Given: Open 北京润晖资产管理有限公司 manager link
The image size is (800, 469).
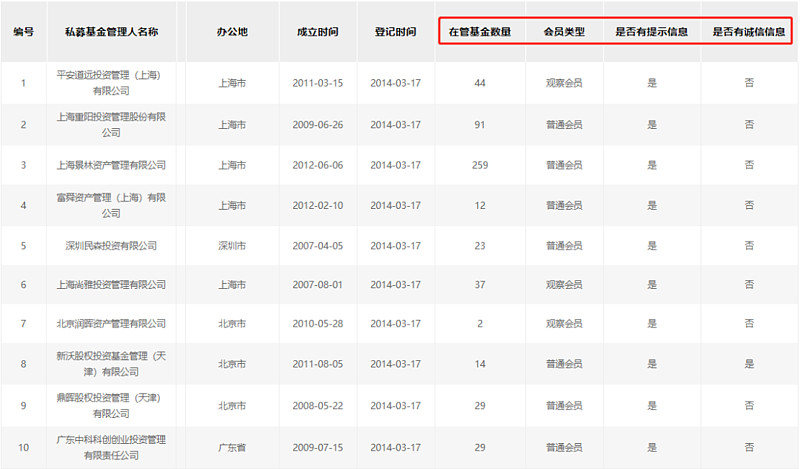Looking at the screenshot, I should [x=111, y=323].
